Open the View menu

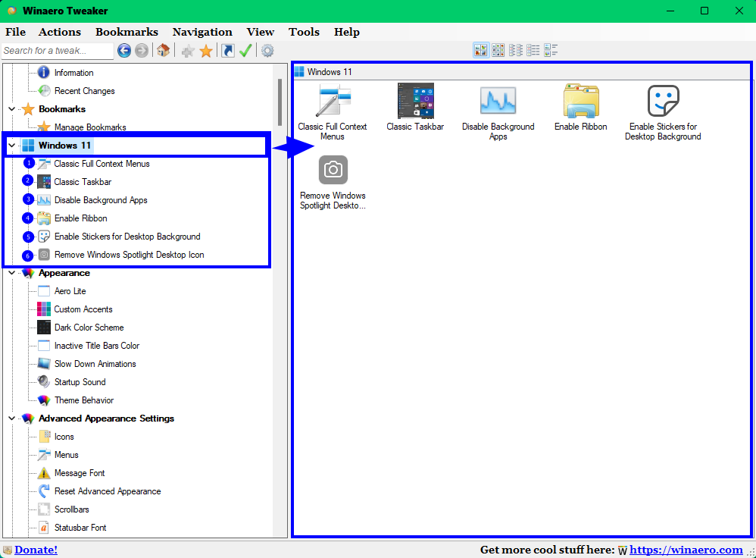pos(261,32)
